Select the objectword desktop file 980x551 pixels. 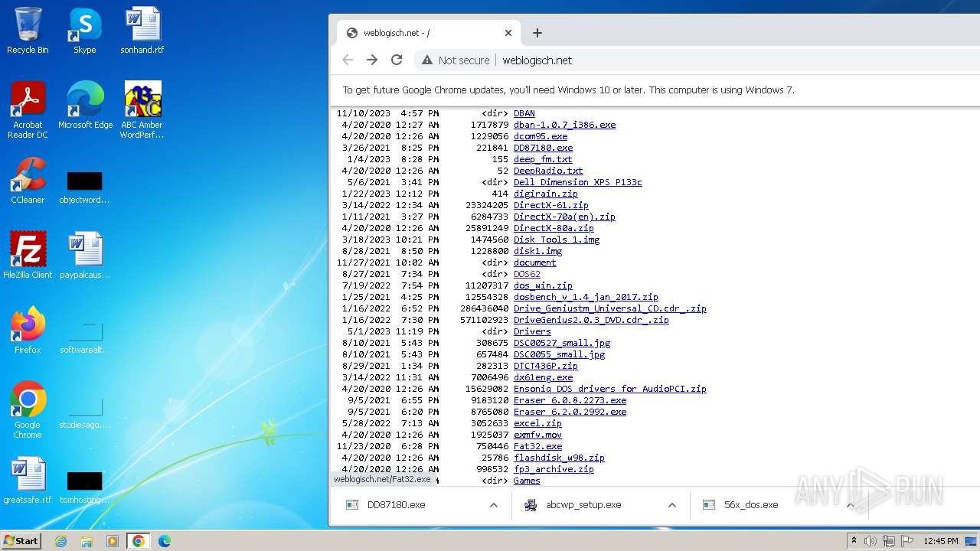click(84, 187)
